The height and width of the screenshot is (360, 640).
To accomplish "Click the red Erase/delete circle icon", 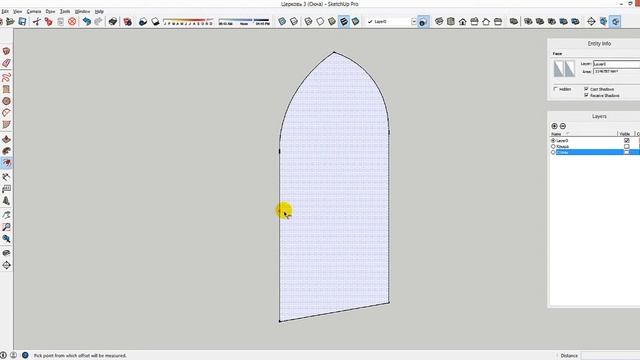I will click(72, 21).
